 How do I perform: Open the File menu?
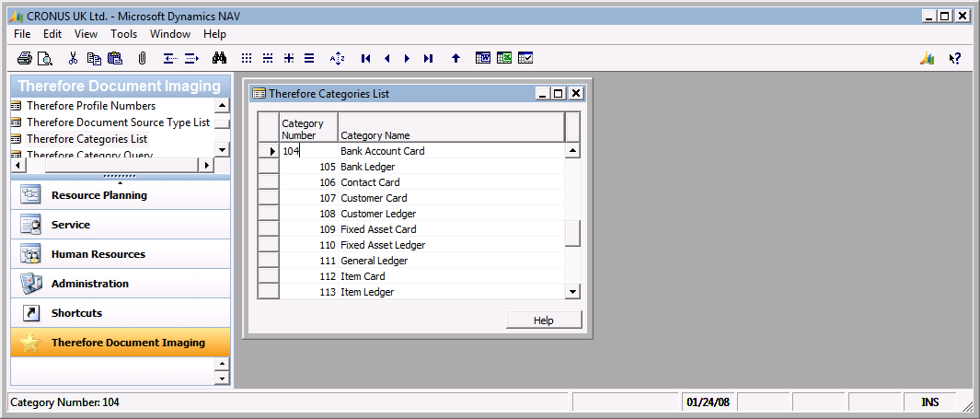tap(22, 34)
